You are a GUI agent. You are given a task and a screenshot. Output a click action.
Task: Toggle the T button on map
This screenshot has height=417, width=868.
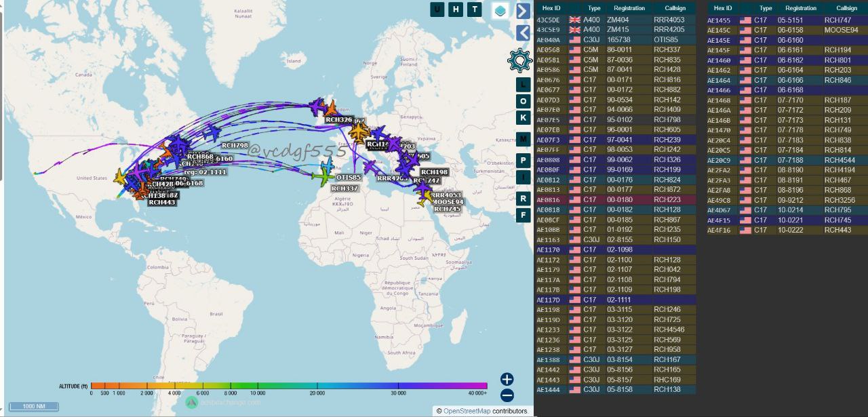[x=475, y=9]
